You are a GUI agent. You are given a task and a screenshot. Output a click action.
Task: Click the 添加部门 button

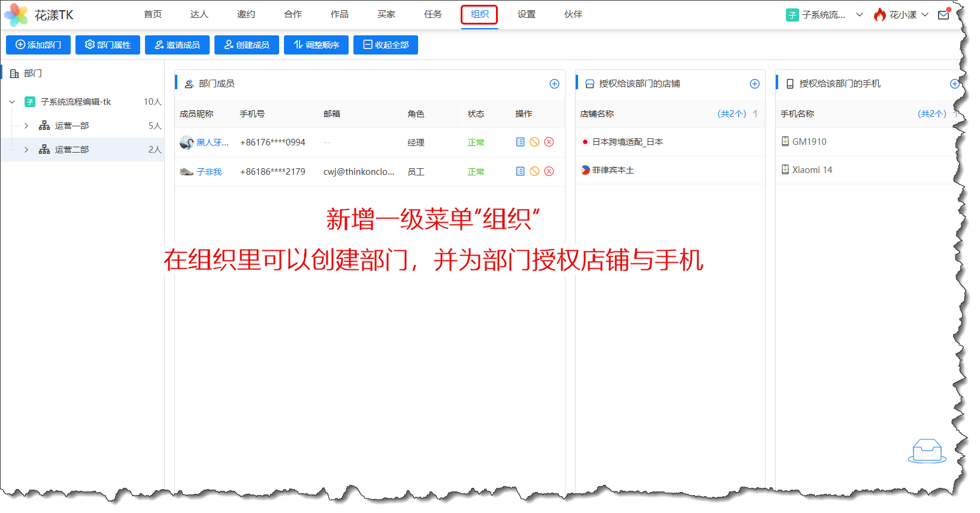[38, 45]
